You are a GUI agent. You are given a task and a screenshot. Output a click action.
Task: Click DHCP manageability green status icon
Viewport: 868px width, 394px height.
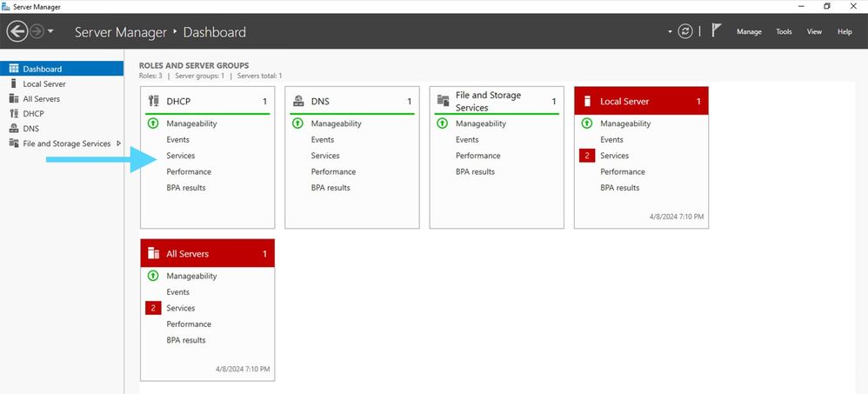coord(153,124)
